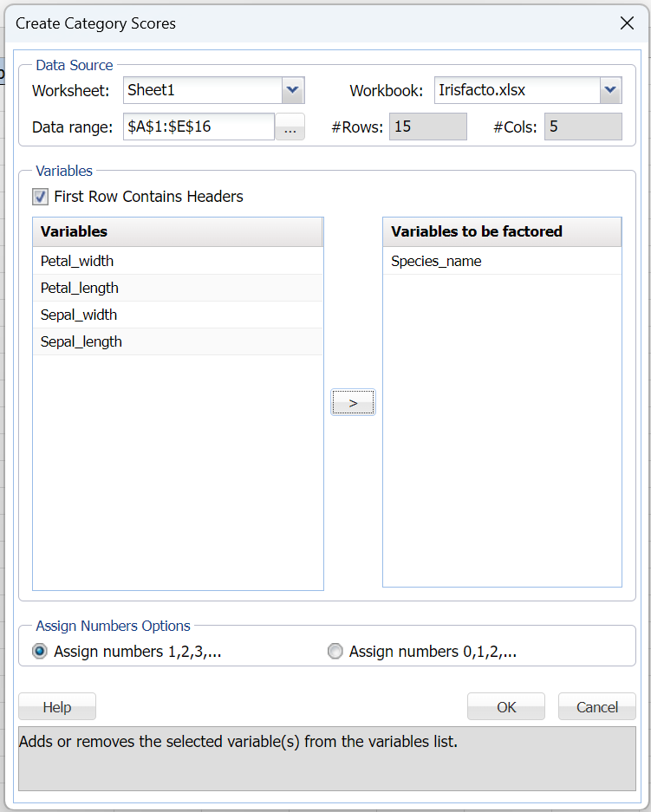Choose Sepal_width from the Variables list
651x812 pixels.
coord(79,315)
